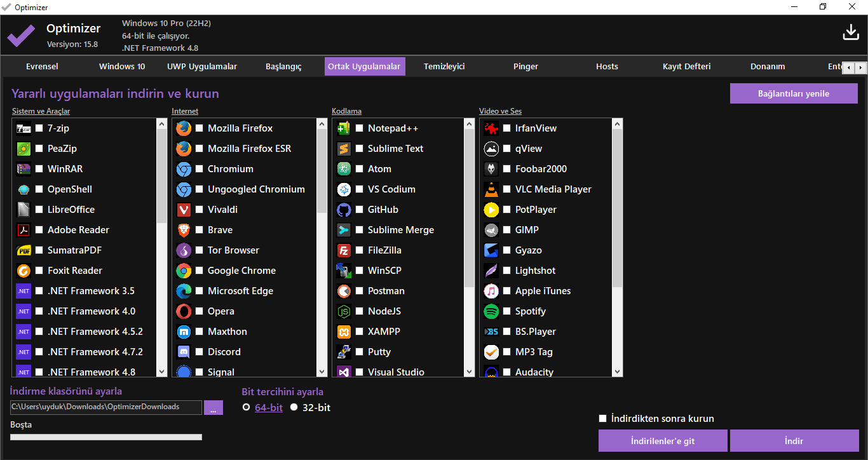
Task: Open the Hosts tab
Action: tap(607, 67)
